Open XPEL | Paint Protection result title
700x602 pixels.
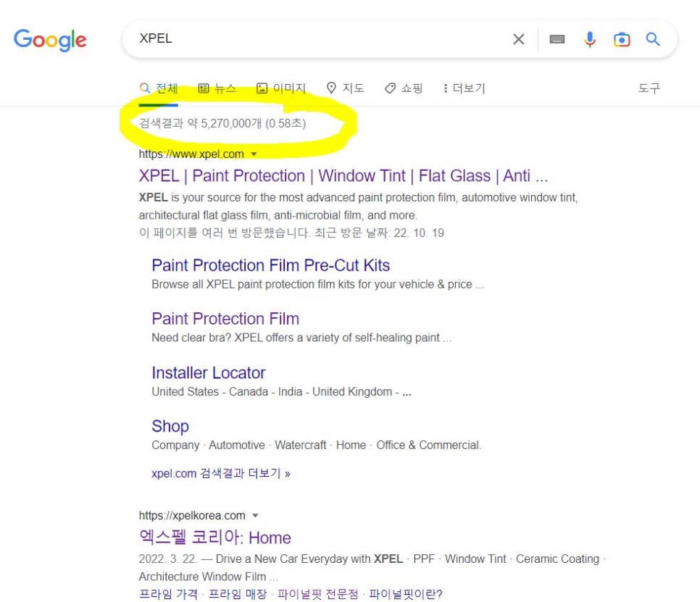[x=343, y=176]
